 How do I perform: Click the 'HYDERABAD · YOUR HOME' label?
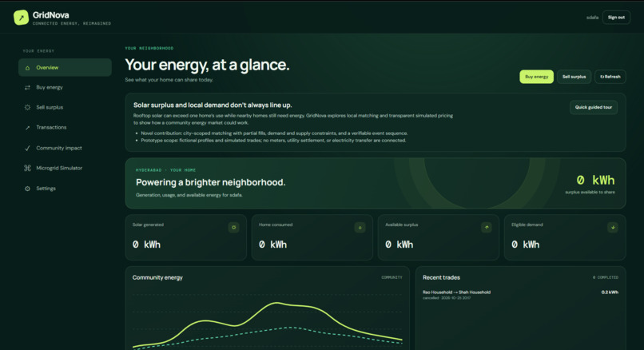click(x=165, y=170)
